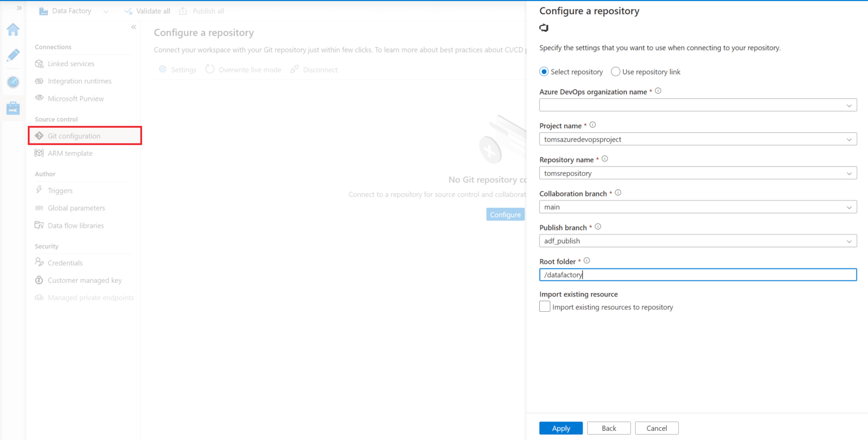The image size is (868, 440).
Task: Collapse the Connections sidebar
Action: click(x=134, y=27)
